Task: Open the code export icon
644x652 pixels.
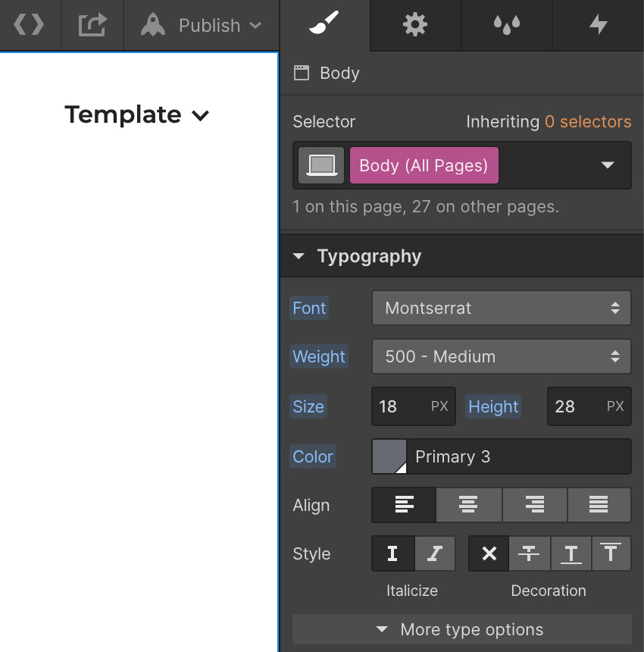Action: click(x=29, y=25)
